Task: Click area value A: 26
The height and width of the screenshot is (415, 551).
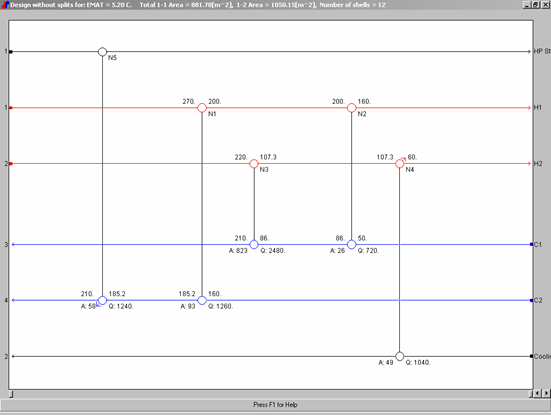Action: pyautogui.click(x=337, y=251)
